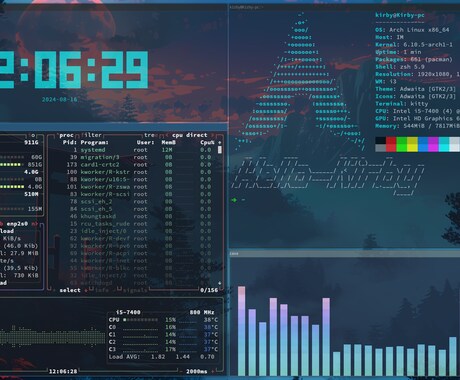Click the 'Load AVG:' line in btop
This screenshot has width=460, height=380.
162,357
